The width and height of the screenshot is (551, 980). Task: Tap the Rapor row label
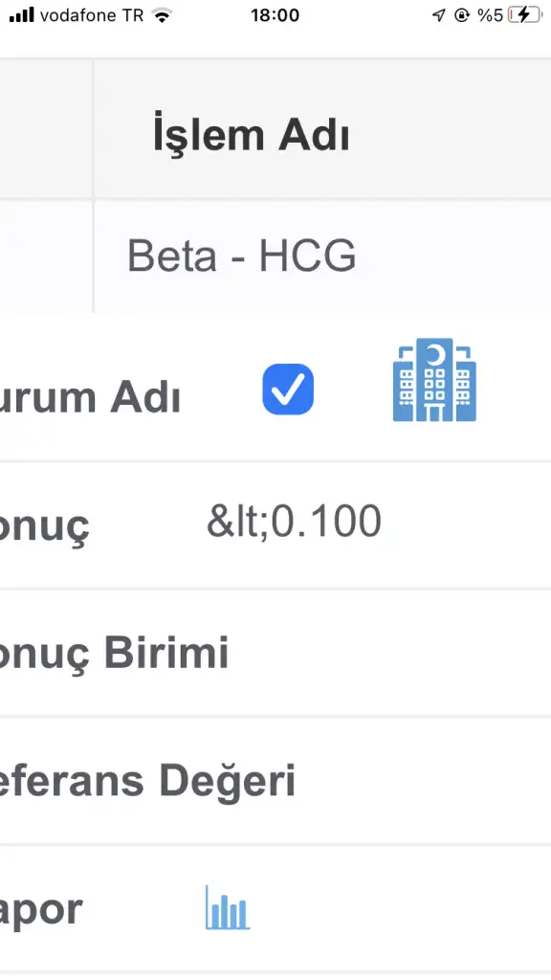[41, 910]
